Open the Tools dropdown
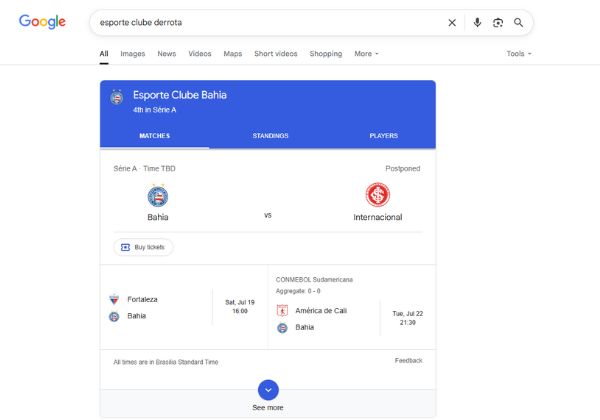 point(519,54)
